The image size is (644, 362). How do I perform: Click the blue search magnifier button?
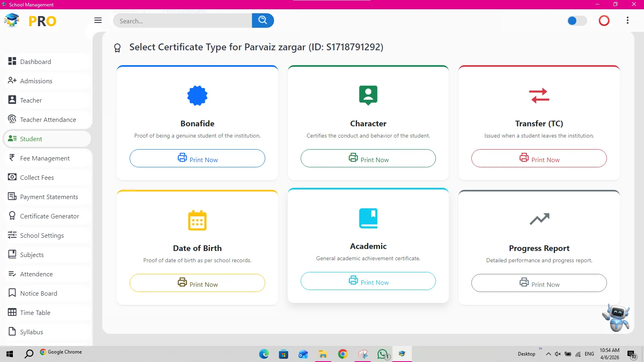point(263,21)
